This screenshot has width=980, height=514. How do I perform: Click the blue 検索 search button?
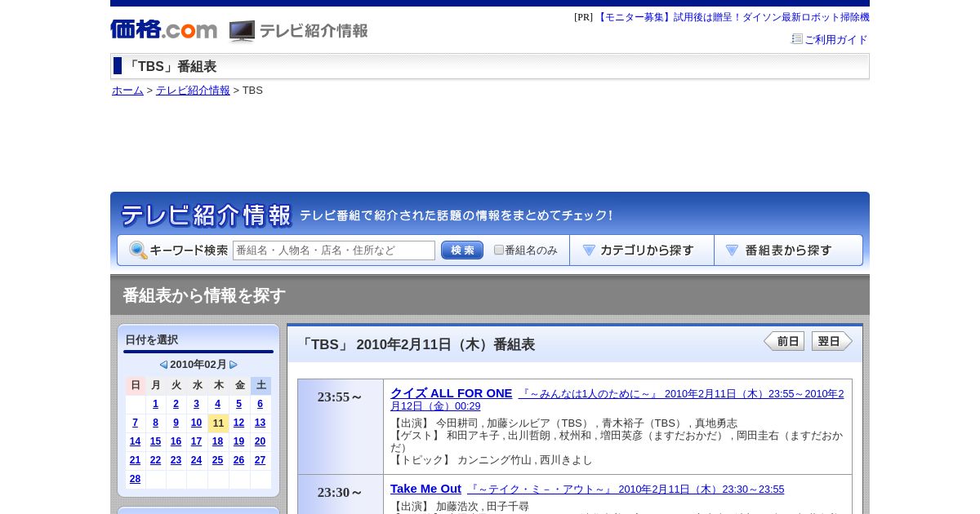coord(462,250)
